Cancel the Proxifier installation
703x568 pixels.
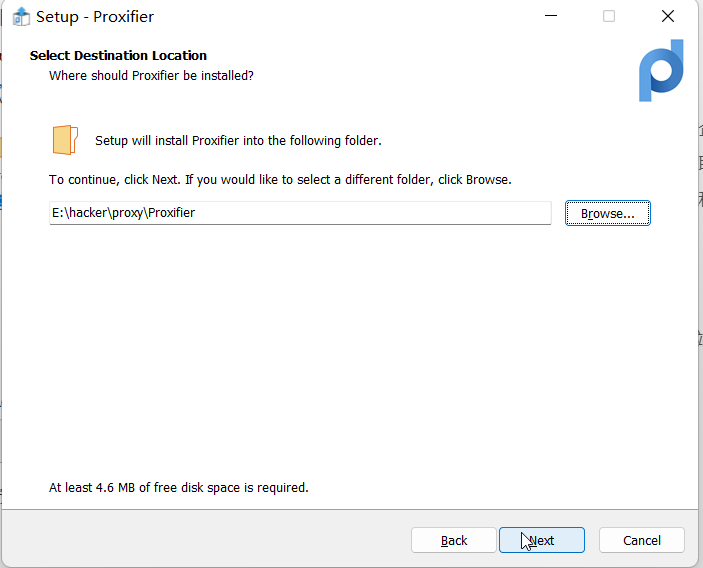[x=642, y=540]
